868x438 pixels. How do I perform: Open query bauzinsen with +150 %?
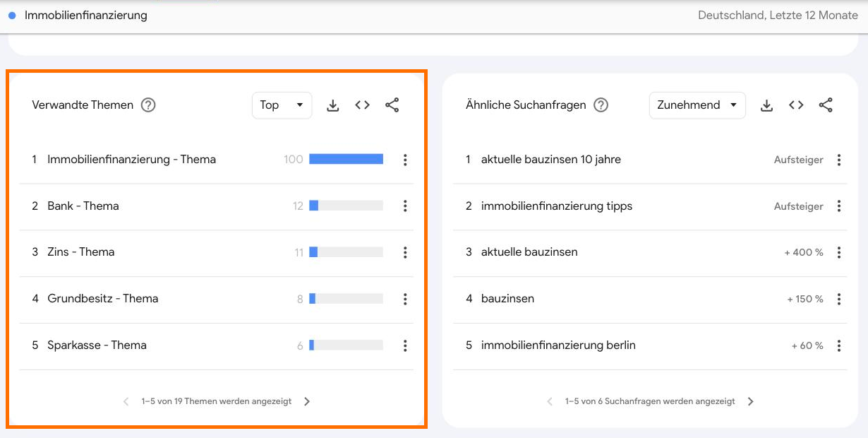(508, 299)
